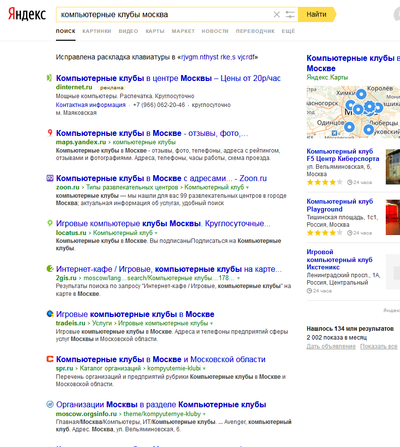
Task: Clear the search query with X icon
Action: click(x=277, y=14)
